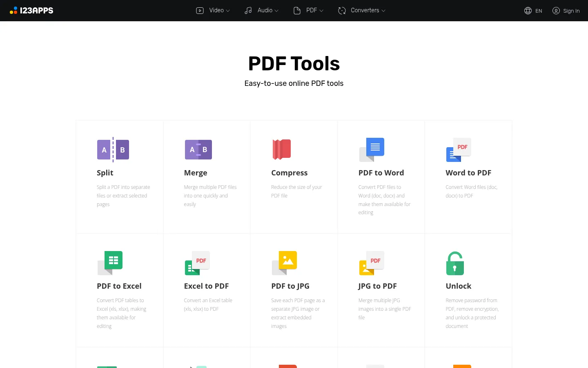
Task: Click the Split A|B purple icon
Action: [x=113, y=150]
